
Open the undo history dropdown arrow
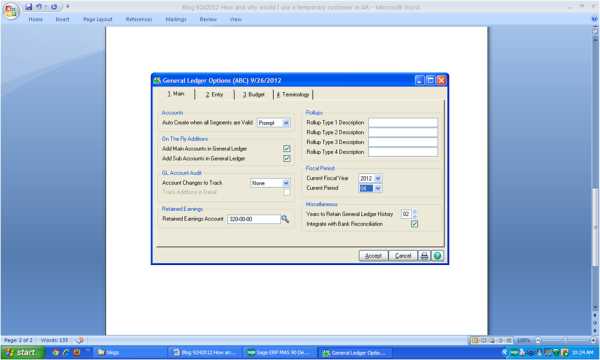(x=45, y=7)
